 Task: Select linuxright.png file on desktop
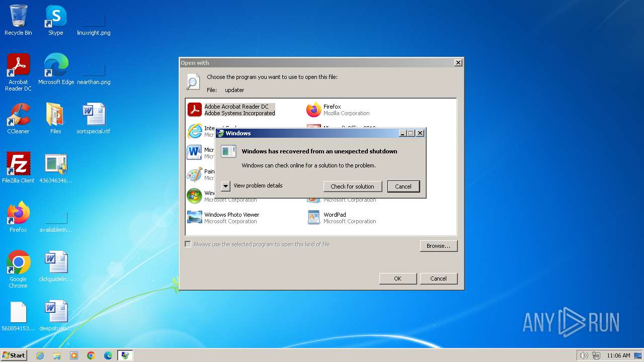(94, 20)
